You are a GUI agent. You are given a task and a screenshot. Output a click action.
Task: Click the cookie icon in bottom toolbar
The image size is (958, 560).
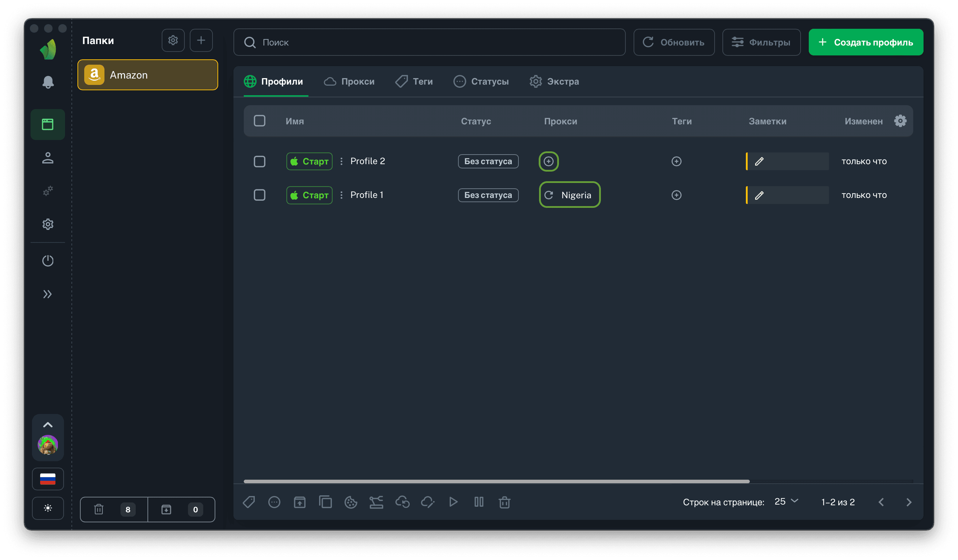click(350, 502)
